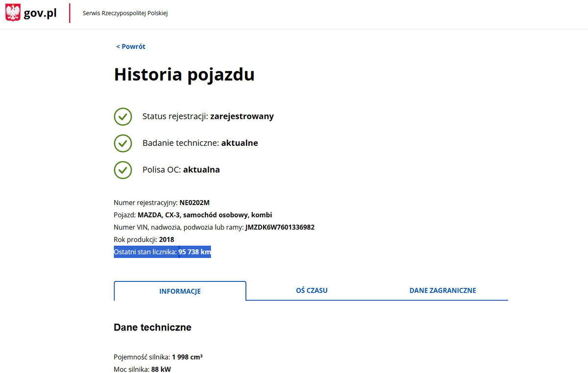
Task: Open the DANE ZAGRANICZNE tab
Action: (442, 290)
